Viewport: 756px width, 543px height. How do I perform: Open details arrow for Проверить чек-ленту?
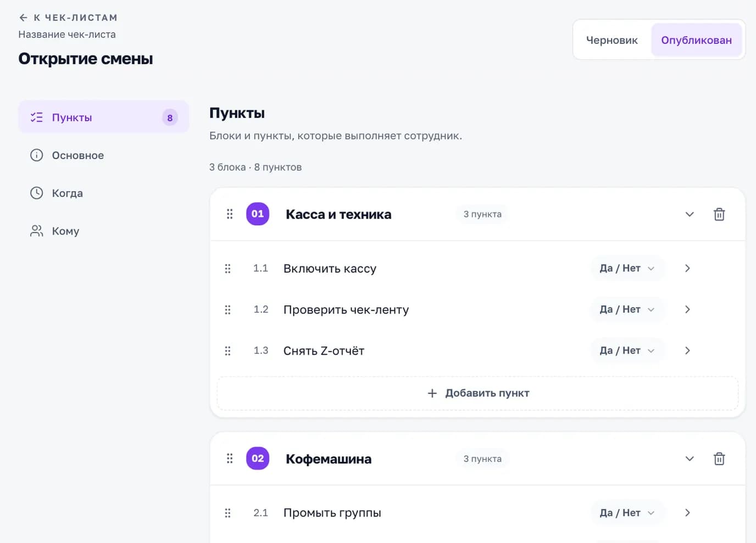[x=687, y=310]
